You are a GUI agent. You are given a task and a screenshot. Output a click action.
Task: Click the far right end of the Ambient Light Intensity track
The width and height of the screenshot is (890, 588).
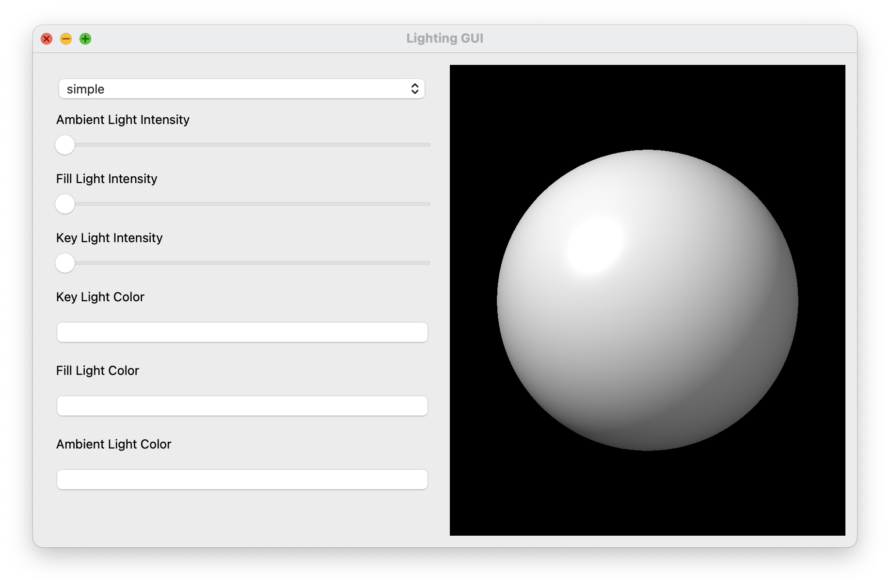pyautogui.click(x=428, y=145)
